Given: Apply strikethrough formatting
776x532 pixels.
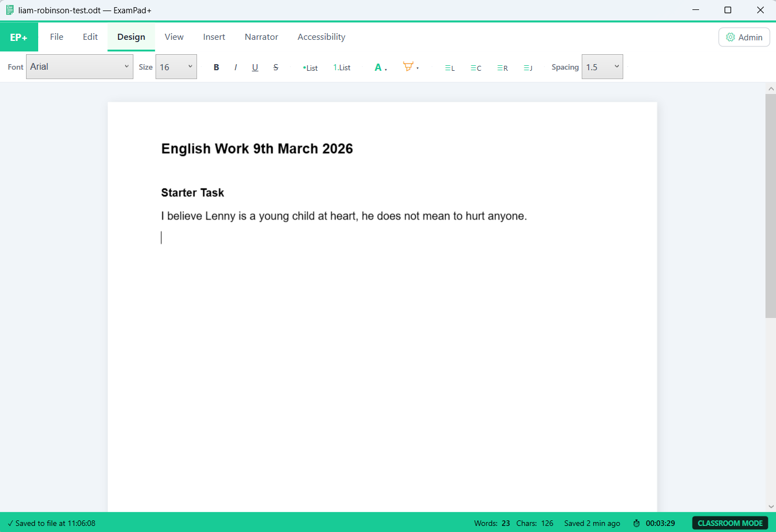Looking at the screenshot, I should (x=275, y=67).
